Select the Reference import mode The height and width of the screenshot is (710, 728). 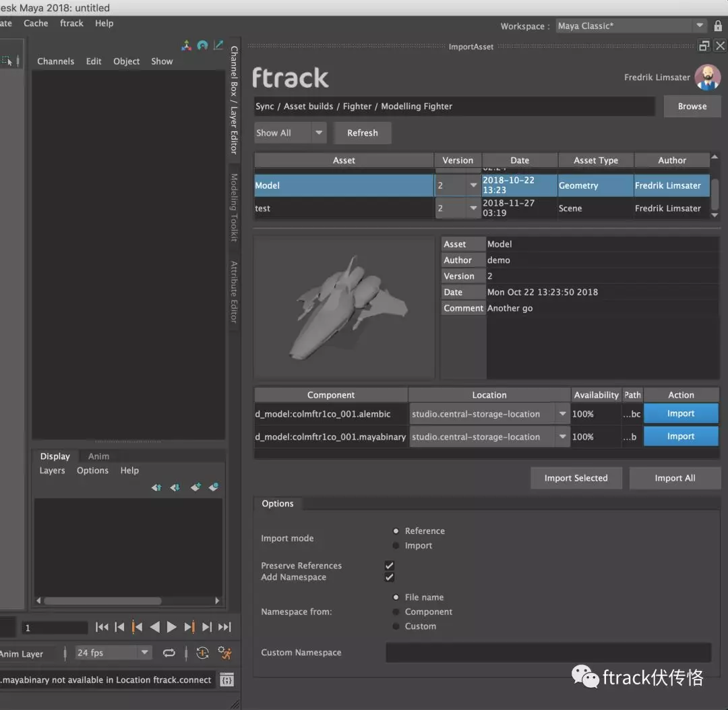(x=396, y=531)
